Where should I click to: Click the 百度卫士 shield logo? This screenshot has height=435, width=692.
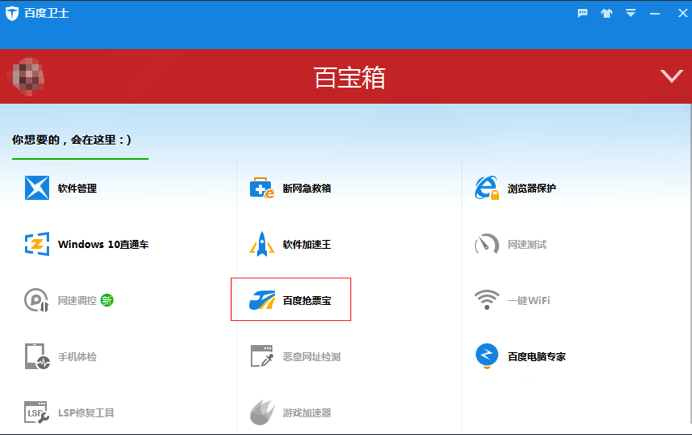[x=12, y=13]
